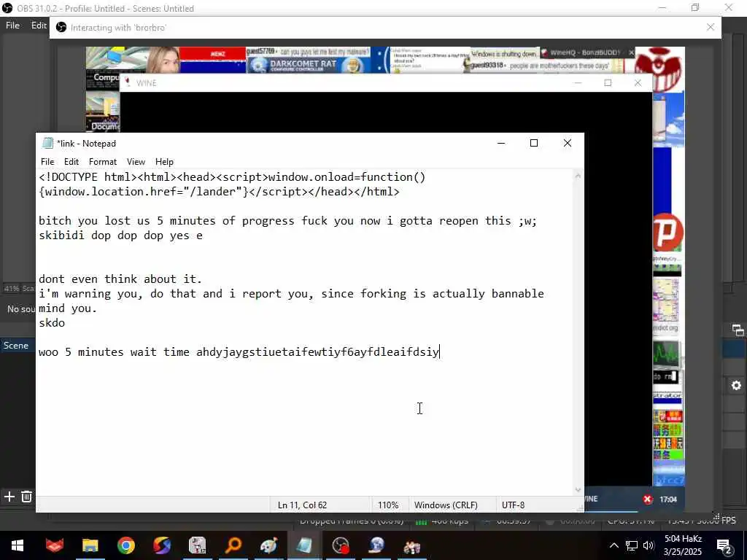Image resolution: width=747 pixels, height=560 pixels.
Task: Open the OBS File menu
Action: pos(13,26)
